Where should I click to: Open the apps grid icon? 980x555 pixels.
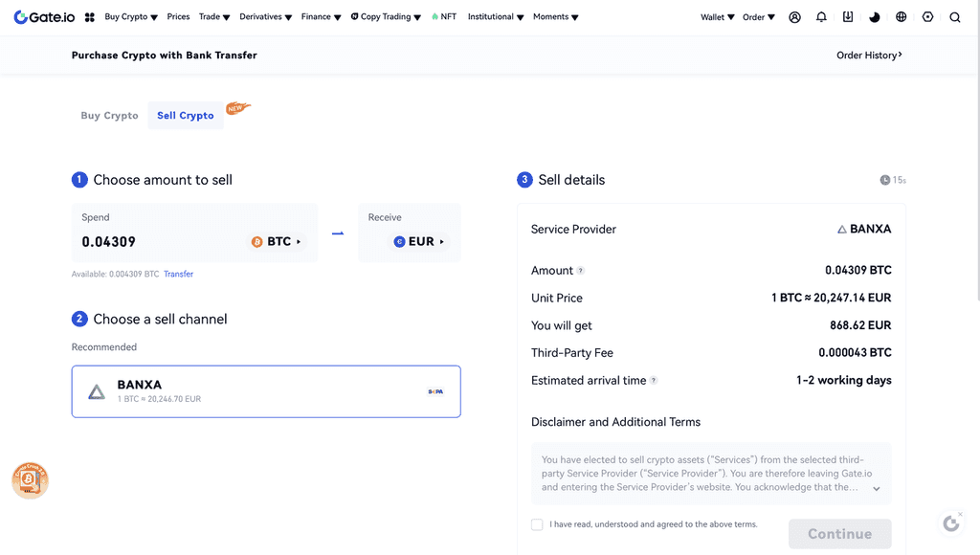point(90,17)
